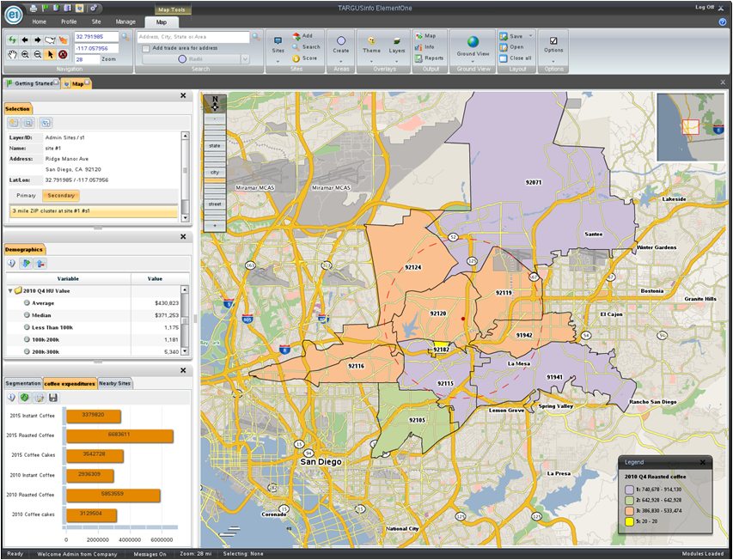Open the Radii dropdown
Screen dimensions: 733x560
click(x=245, y=59)
